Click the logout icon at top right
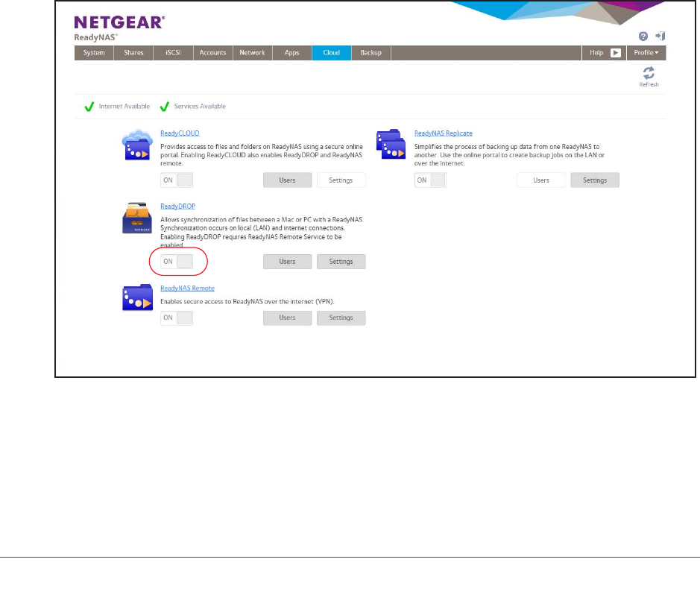Image resolution: width=700 pixels, height=609 pixels. point(660,37)
